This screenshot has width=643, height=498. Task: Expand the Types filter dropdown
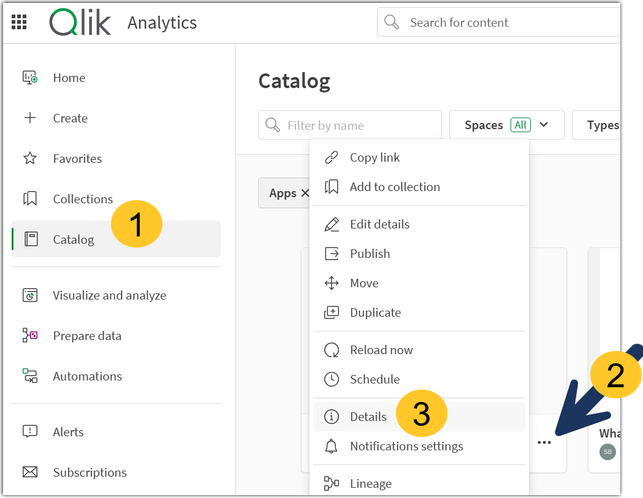pos(602,125)
